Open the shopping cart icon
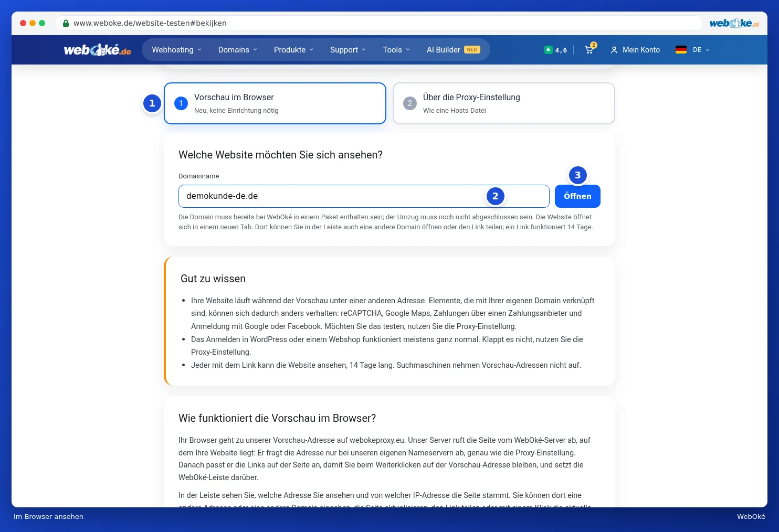The height and width of the screenshot is (532, 779). [x=590, y=49]
